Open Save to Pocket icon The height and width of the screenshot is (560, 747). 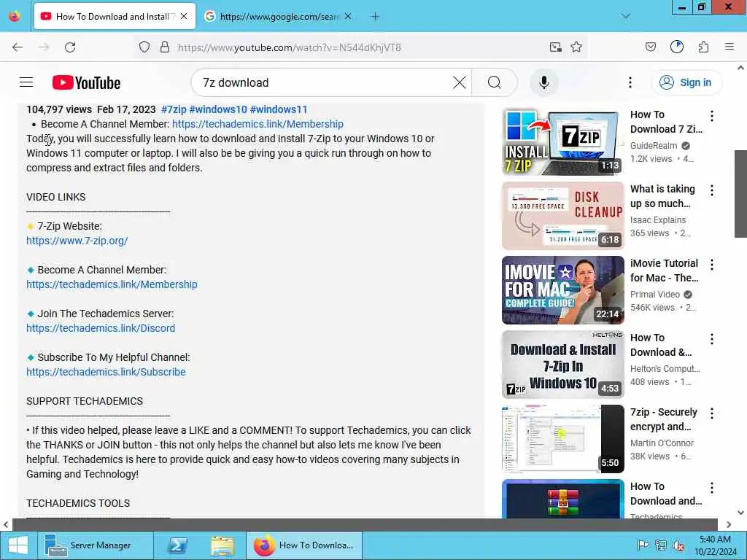651,47
